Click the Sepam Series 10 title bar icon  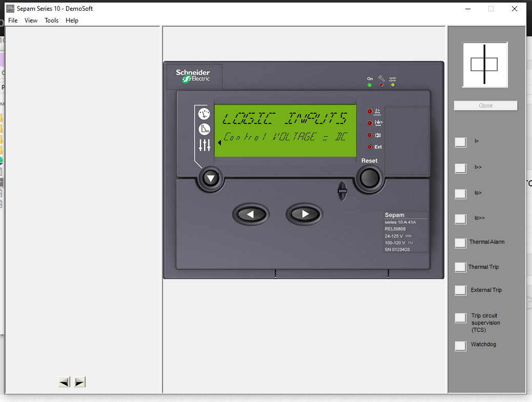(11, 9)
